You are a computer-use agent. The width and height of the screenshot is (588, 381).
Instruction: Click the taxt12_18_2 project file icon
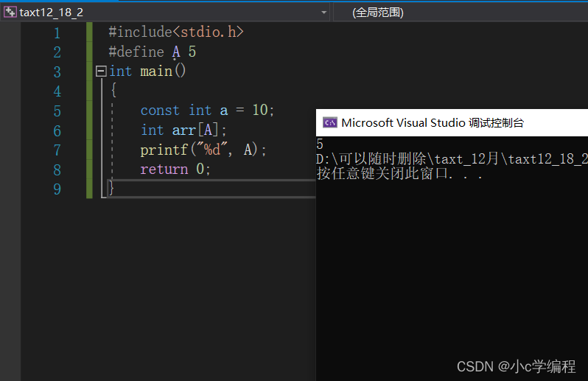(x=10, y=12)
